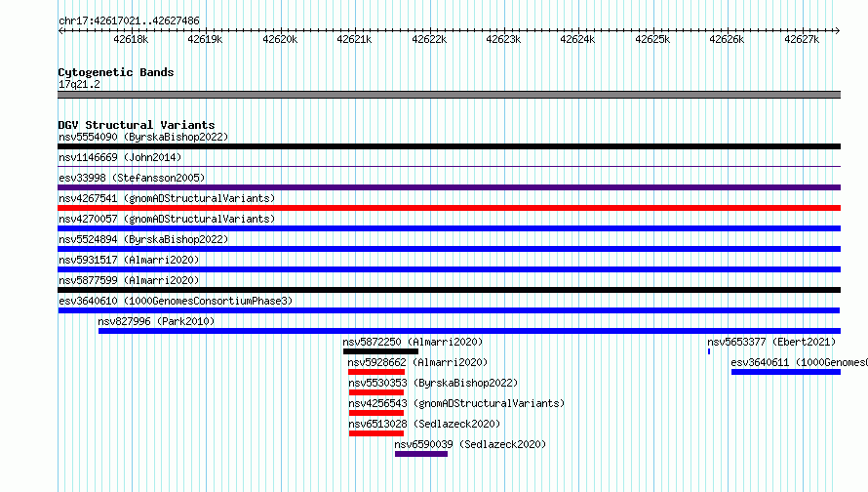Select the red nsv4256543 variant bar

pos(376,413)
